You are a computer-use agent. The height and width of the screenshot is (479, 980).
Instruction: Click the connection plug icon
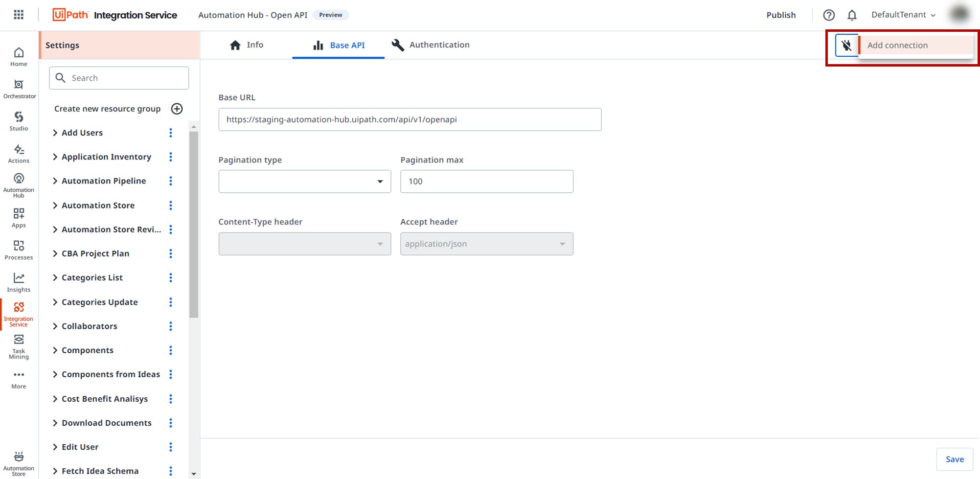846,46
